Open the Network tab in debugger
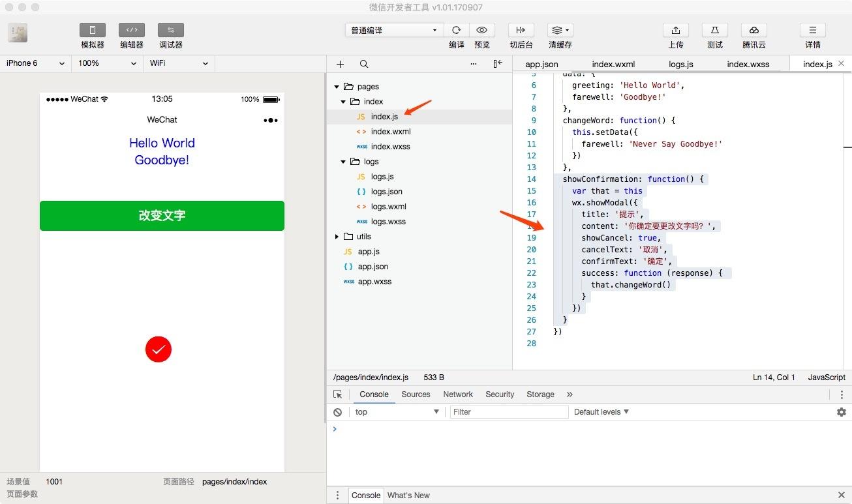 coord(458,394)
